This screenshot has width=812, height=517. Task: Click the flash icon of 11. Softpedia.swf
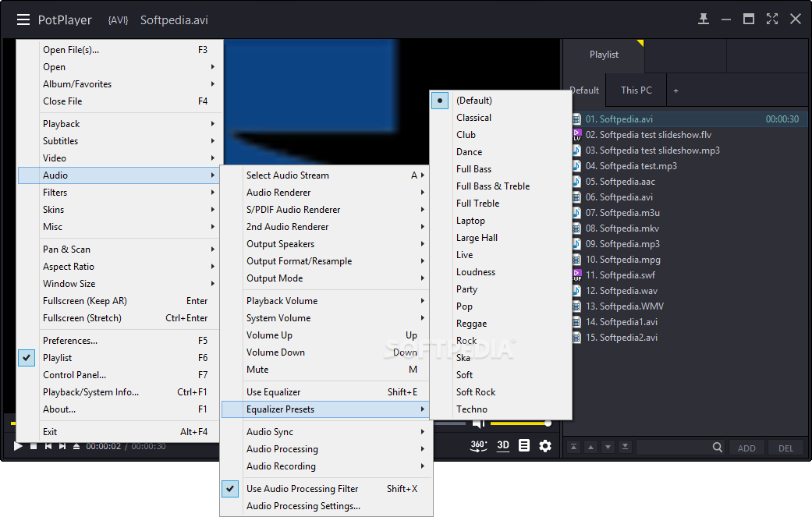[576, 275]
